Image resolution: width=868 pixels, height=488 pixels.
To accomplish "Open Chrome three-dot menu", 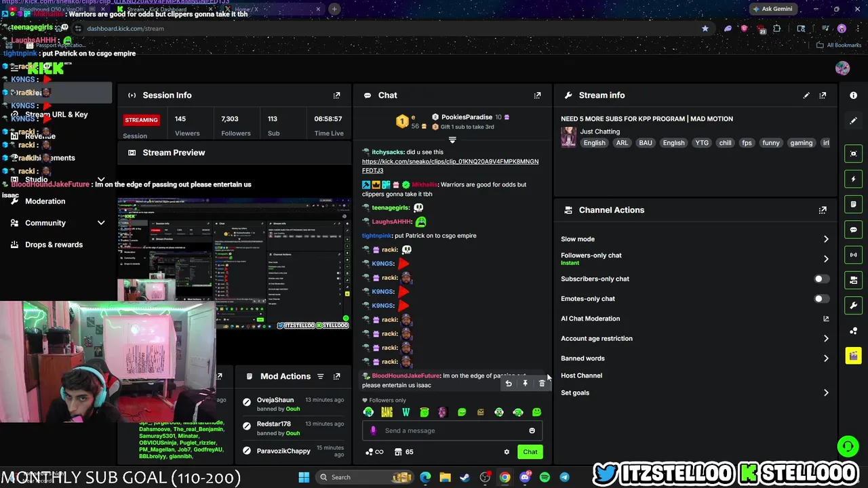I will click(856, 28).
